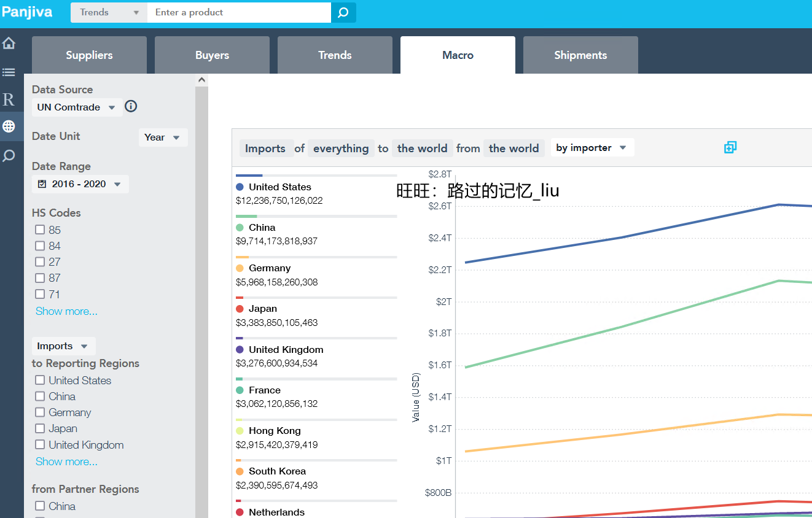
Task: Open the home icon in sidebar
Action: coord(9,43)
